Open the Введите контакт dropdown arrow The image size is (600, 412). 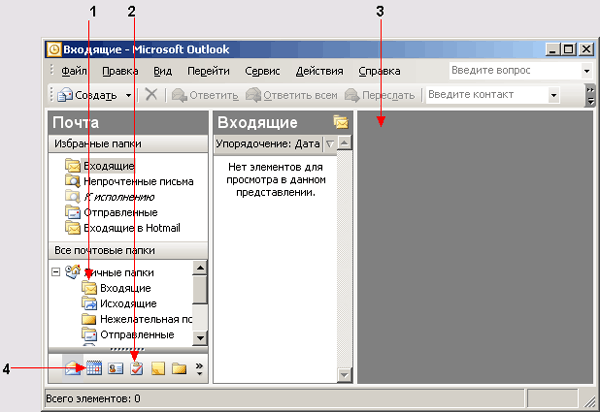(x=553, y=95)
